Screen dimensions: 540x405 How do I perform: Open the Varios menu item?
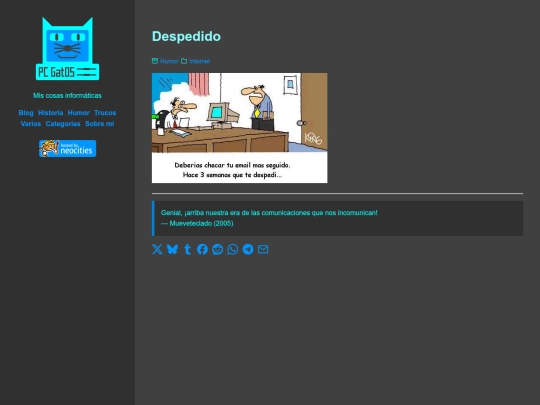pyautogui.click(x=31, y=124)
